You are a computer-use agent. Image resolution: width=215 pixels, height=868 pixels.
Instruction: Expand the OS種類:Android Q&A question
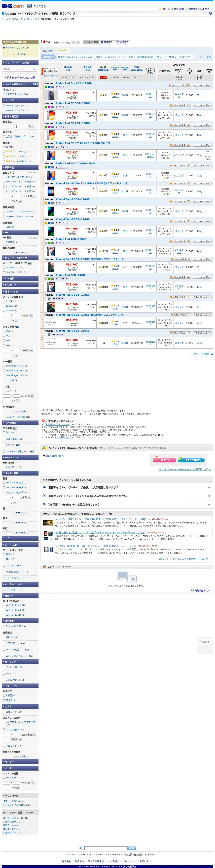[x=127, y=504]
